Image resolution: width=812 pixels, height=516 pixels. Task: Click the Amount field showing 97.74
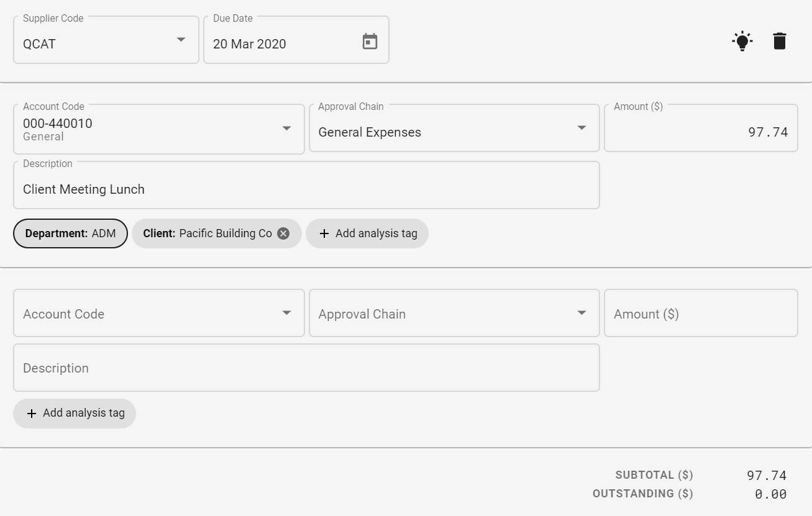click(701, 128)
